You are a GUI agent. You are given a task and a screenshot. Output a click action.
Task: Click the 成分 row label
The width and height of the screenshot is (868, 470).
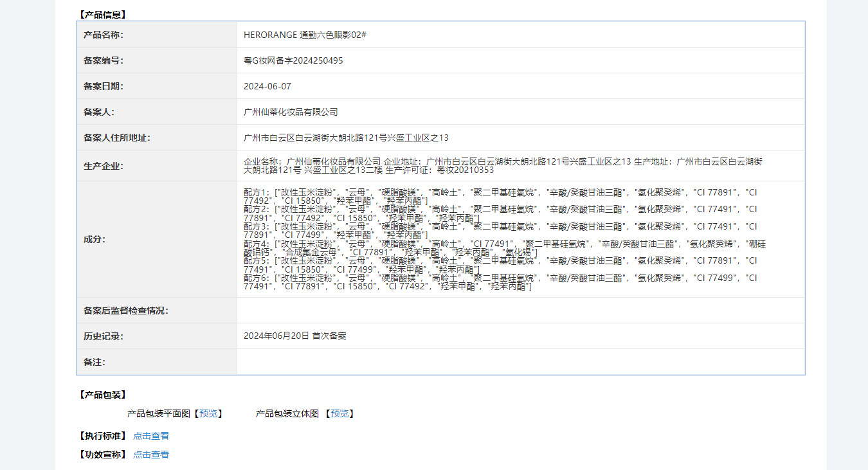coord(95,239)
